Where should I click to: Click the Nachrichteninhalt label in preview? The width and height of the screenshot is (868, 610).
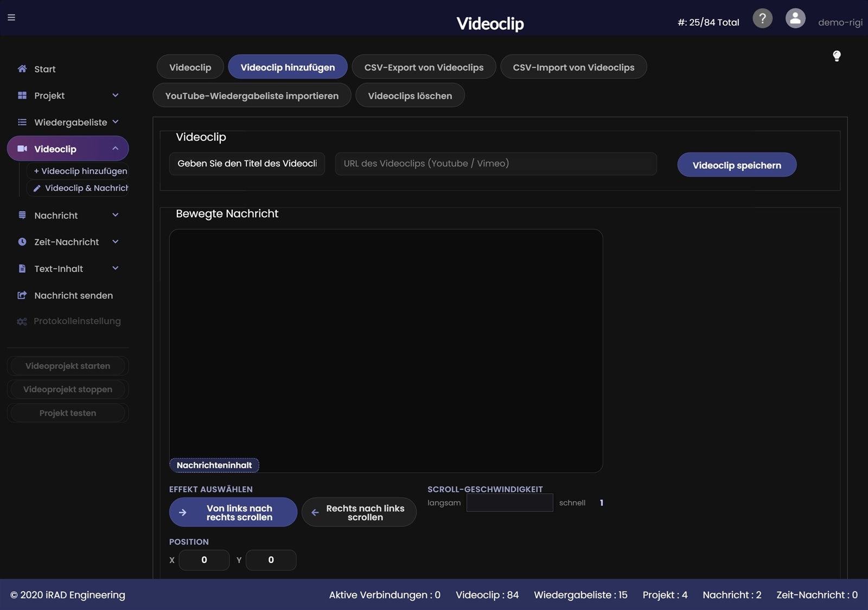[x=214, y=465]
